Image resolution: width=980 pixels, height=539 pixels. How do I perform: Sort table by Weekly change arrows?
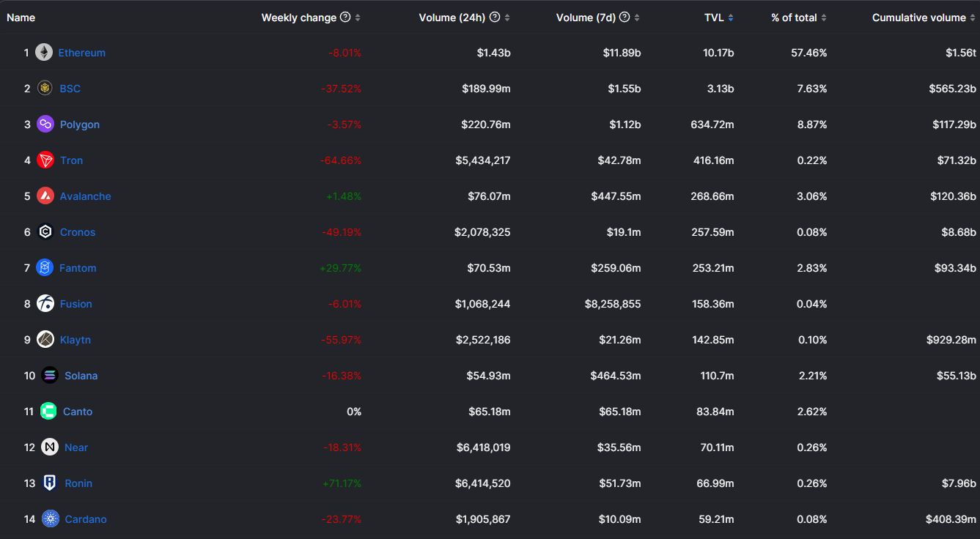pyautogui.click(x=358, y=18)
